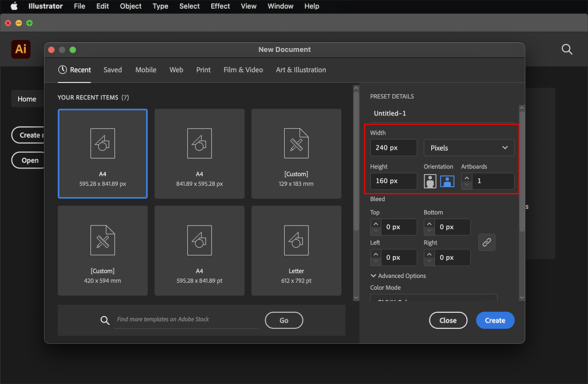Click the search magnifier in Illustrator window
The width and height of the screenshot is (588, 384).
pos(567,49)
